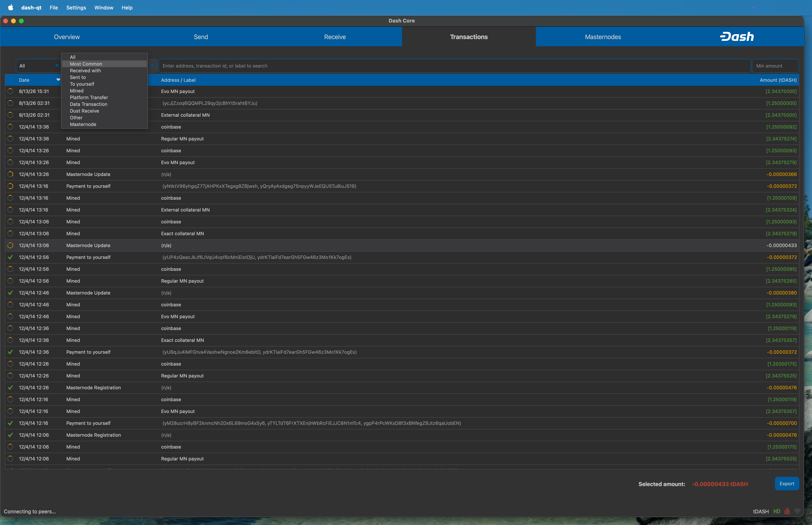812x525 pixels.
Task: Open the Help menu
Action: click(x=127, y=8)
